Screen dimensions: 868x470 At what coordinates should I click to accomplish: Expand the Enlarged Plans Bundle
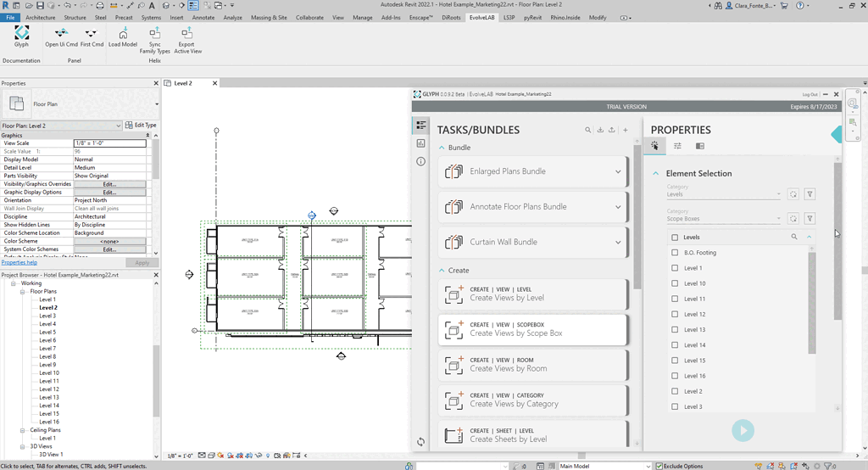(x=618, y=171)
